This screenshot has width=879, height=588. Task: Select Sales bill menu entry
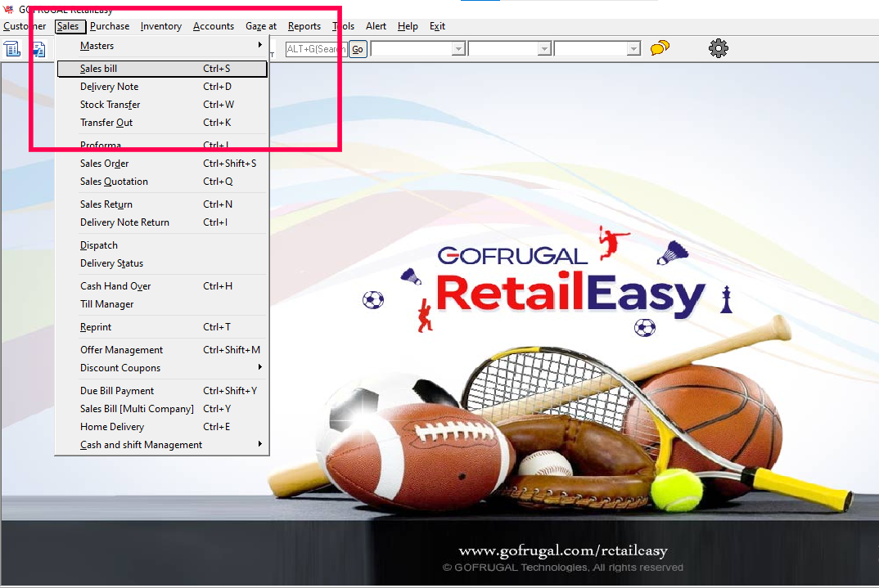(x=162, y=69)
